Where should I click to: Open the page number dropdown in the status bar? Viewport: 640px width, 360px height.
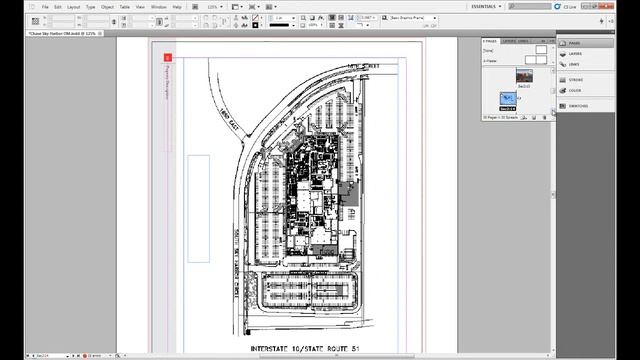pyautogui.click(x=67, y=356)
